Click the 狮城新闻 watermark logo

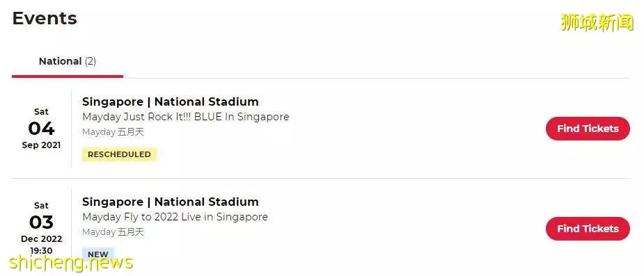click(597, 22)
